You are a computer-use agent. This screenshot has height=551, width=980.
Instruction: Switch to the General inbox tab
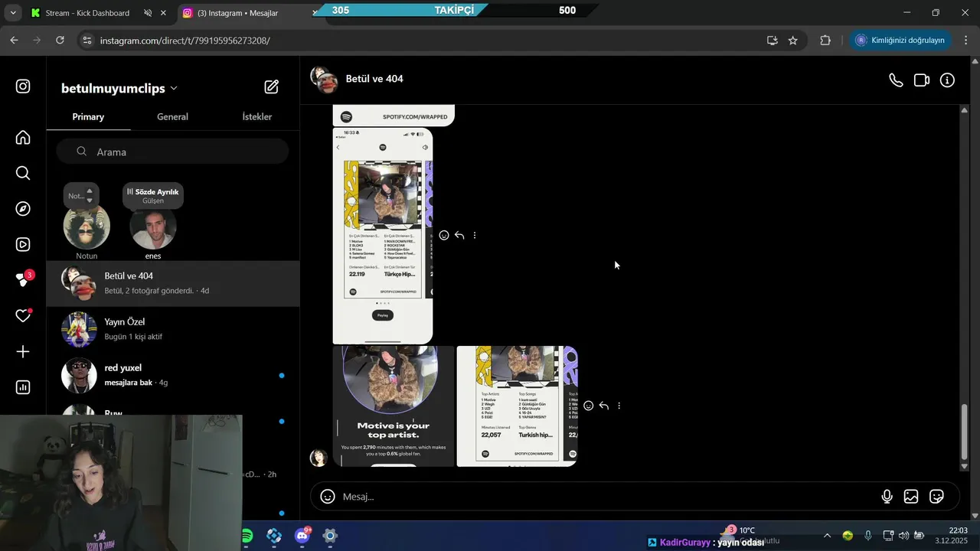point(172,117)
